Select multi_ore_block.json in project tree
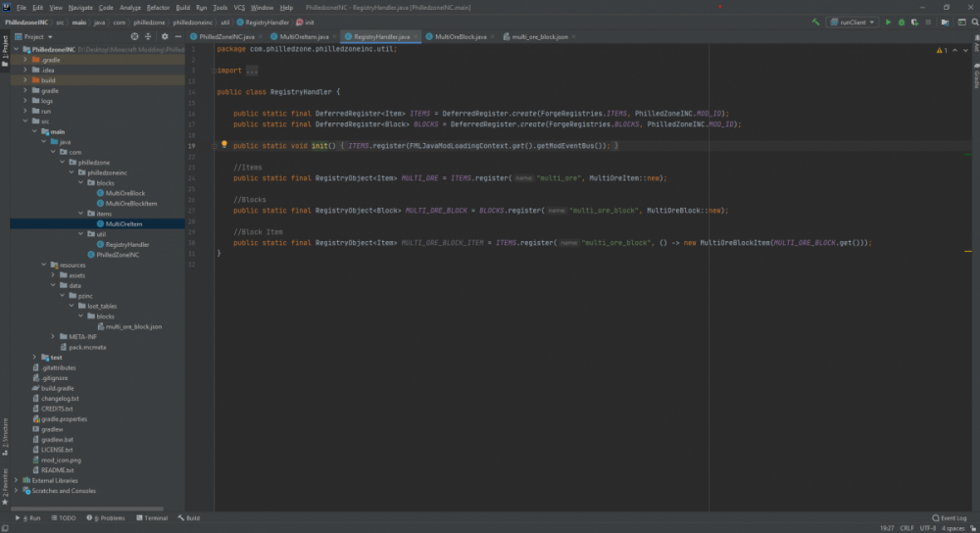The image size is (980, 533). [133, 327]
